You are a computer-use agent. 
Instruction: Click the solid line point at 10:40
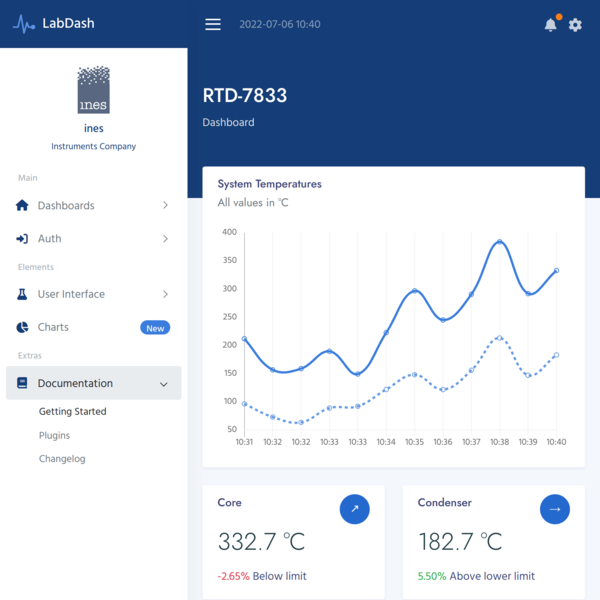coord(556,270)
